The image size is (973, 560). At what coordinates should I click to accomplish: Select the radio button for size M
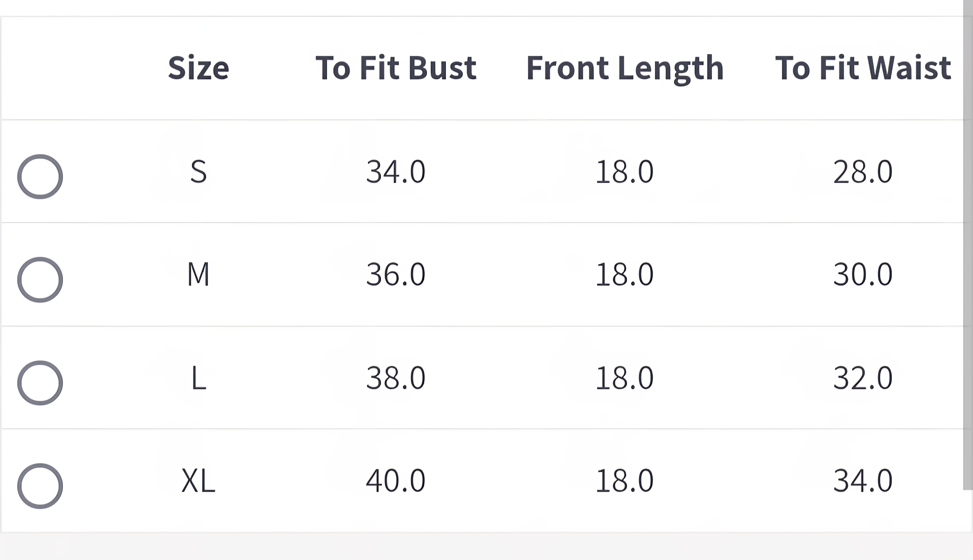(x=40, y=280)
